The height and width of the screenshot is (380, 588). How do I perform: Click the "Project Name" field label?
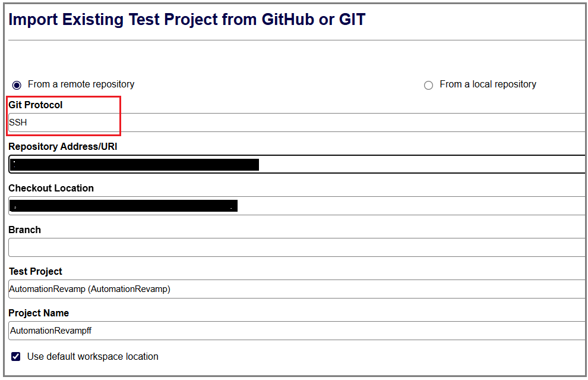point(39,313)
